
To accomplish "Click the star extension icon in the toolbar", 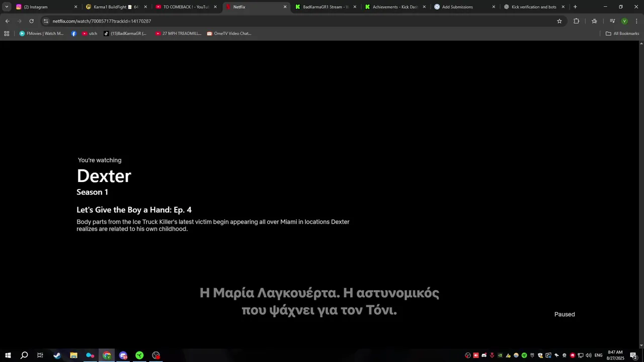I will (x=594, y=21).
